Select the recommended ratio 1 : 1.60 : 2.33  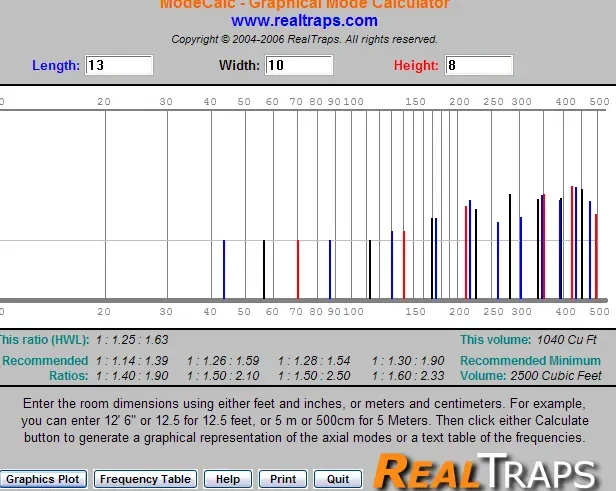(x=408, y=376)
